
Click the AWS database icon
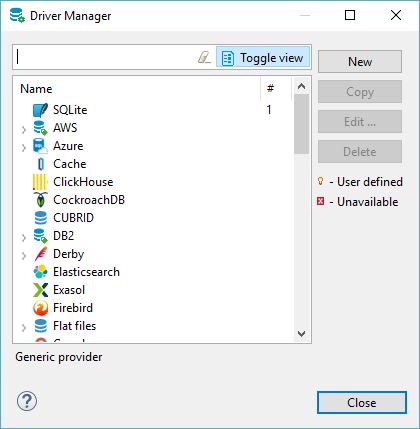point(40,128)
